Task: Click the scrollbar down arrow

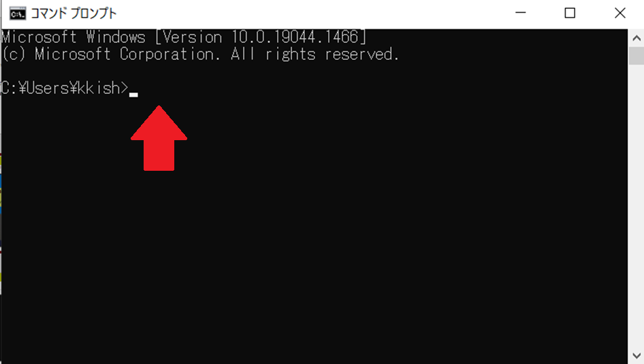Action: point(637,355)
